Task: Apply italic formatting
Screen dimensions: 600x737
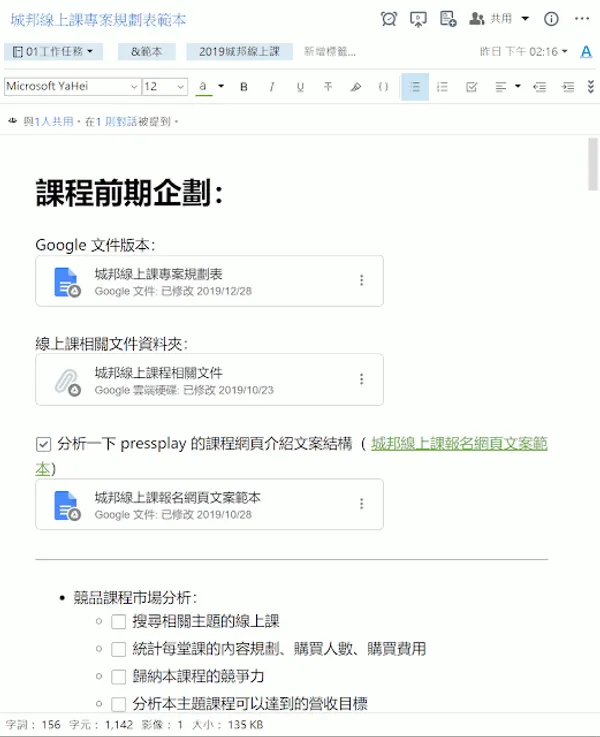Action: (272, 87)
